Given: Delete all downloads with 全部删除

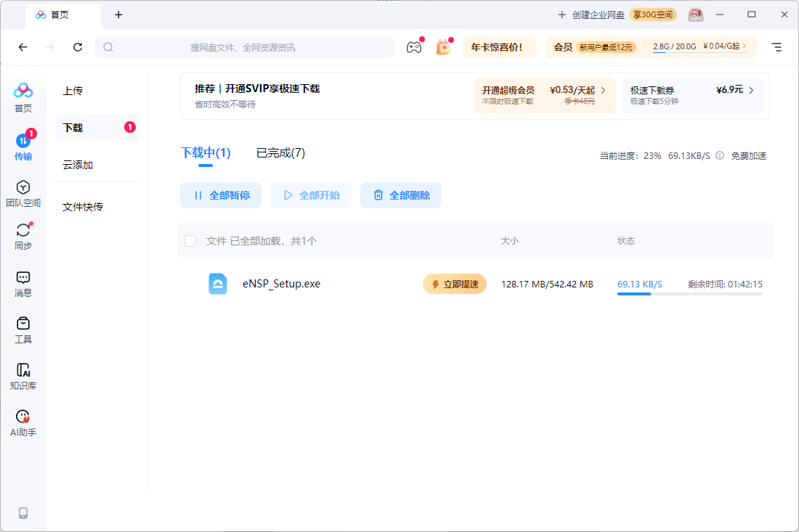Looking at the screenshot, I should pyautogui.click(x=401, y=195).
